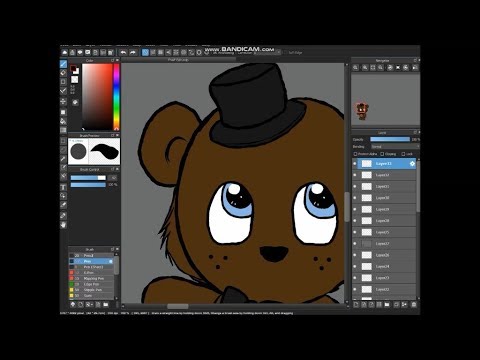
Task: Select the Eraser tool
Action: 63,73
